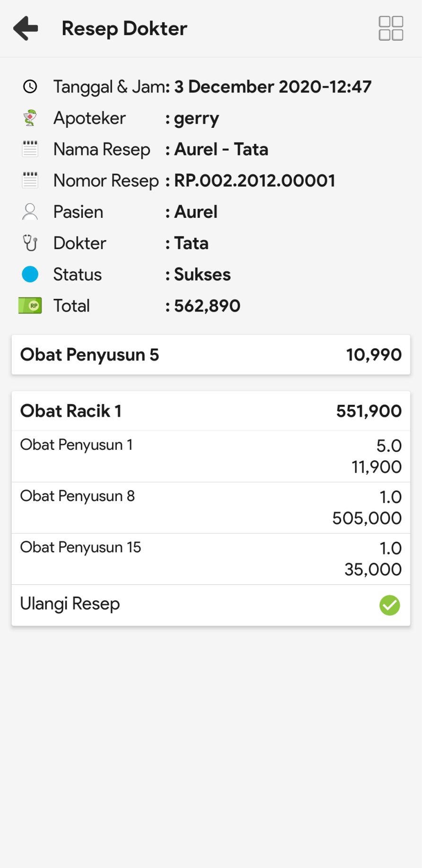Select the Obat Penyusun 1 row

[211, 456]
